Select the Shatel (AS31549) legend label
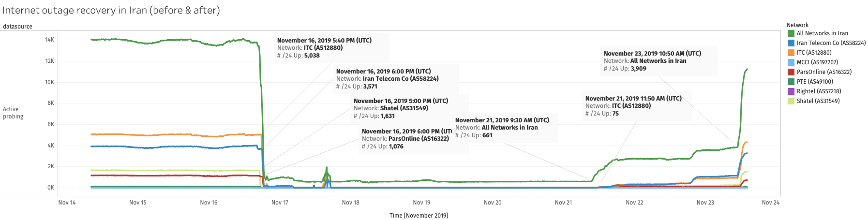The image size is (868, 220). (x=818, y=101)
